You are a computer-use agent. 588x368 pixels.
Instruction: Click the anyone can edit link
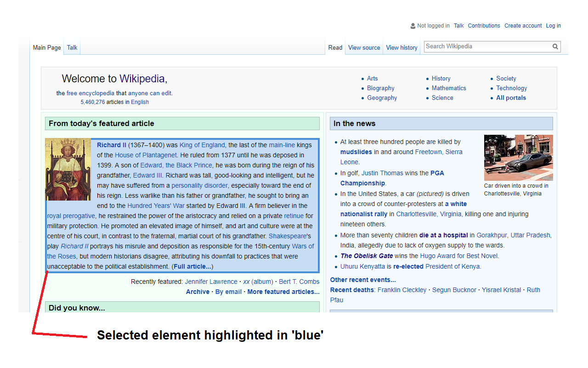(150, 93)
